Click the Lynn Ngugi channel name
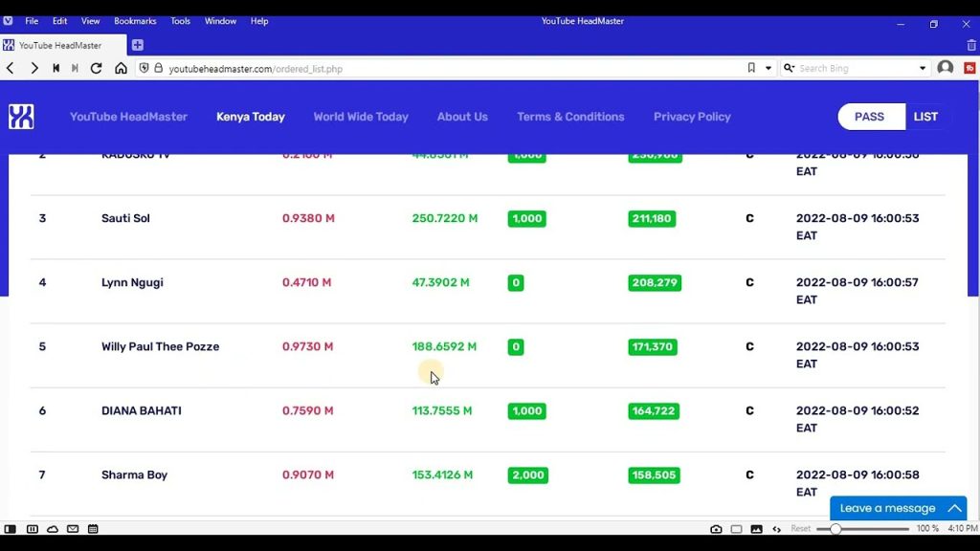The width and height of the screenshot is (980, 551). pyautogui.click(x=132, y=282)
